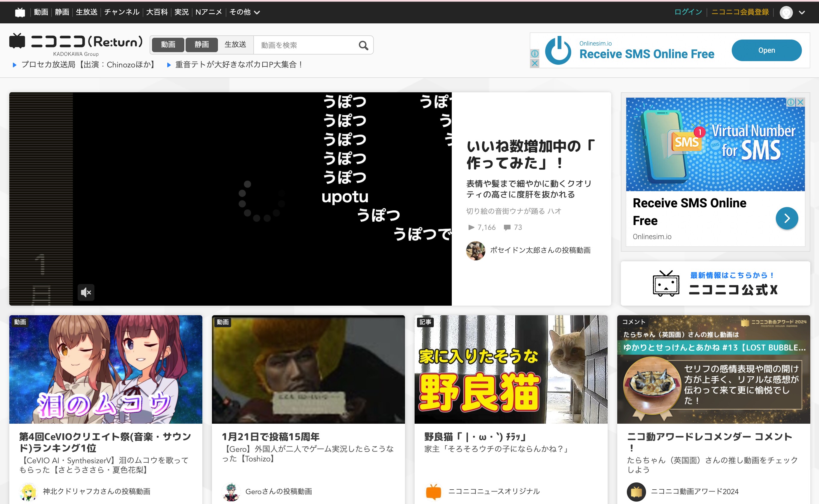
Task: Click 【CeVIO AI・SynthesizerV】泪のムコウ description
Action: (104, 465)
